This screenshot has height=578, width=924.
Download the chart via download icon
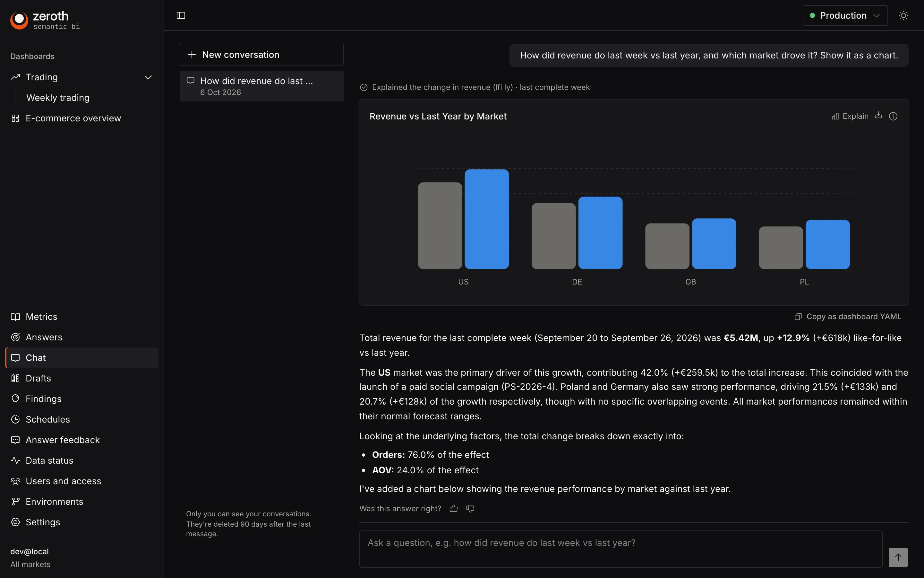click(x=878, y=116)
